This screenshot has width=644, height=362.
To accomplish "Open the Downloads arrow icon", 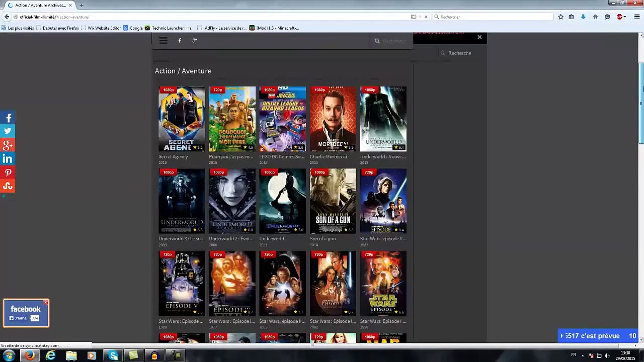I will (583, 17).
